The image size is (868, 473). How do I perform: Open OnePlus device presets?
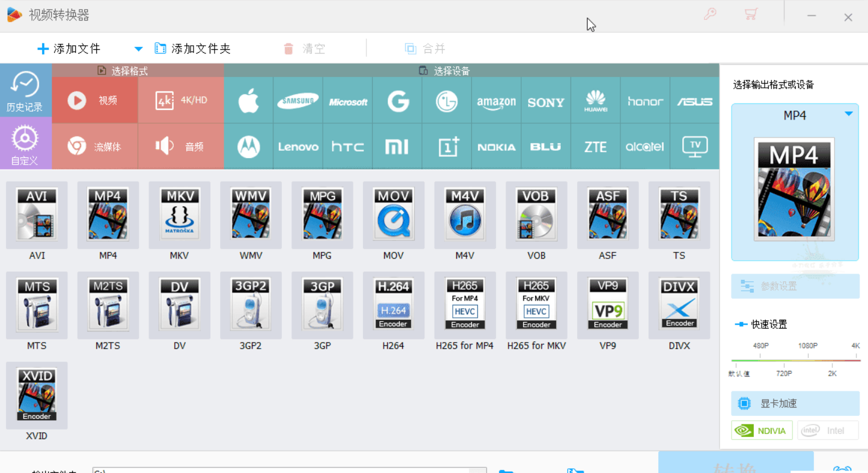coord(447,147)
